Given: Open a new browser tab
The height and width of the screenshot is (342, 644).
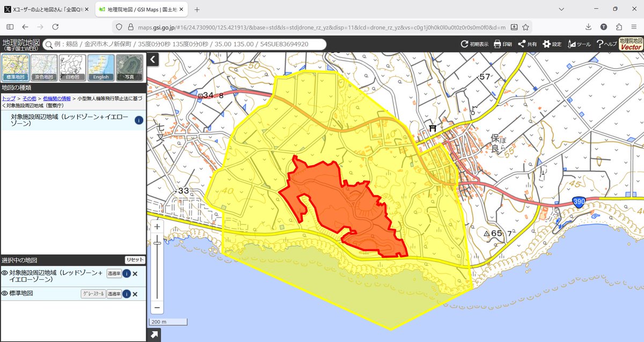Looking at the screenshot, I should coord(197,10).
